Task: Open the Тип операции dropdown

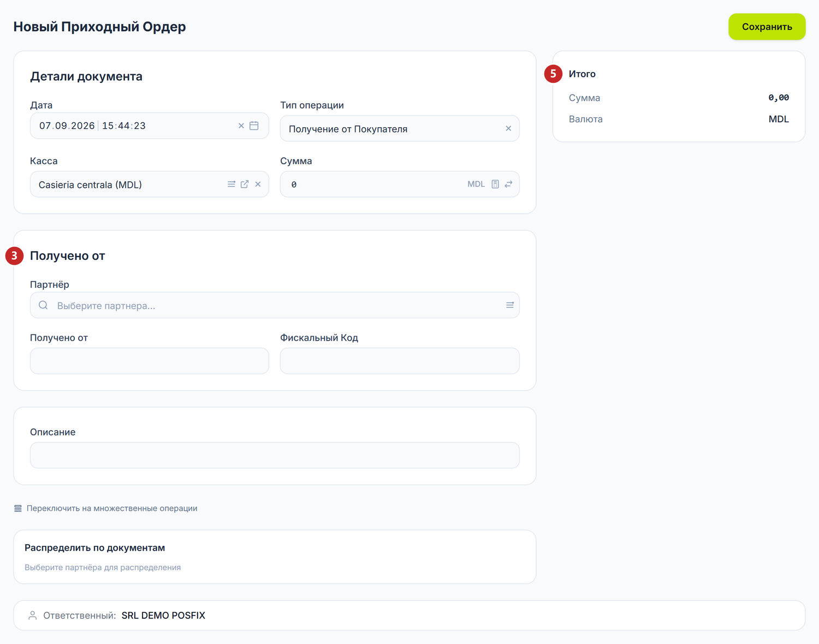Action: click(400, 128)
